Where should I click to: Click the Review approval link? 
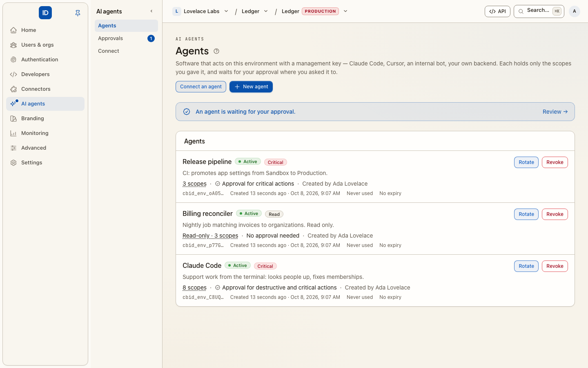point(555,112)
